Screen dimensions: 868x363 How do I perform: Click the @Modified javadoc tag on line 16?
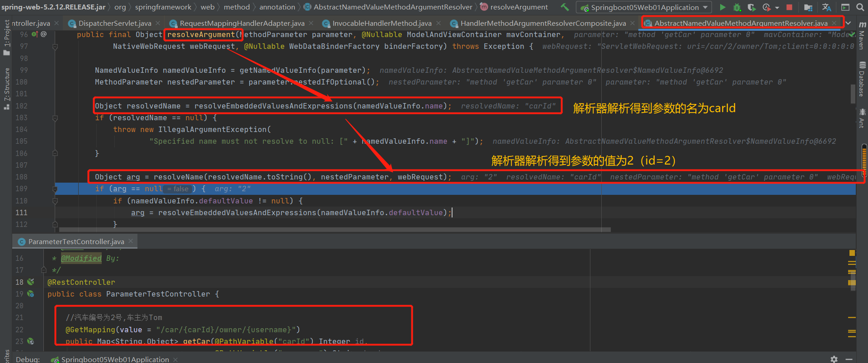[x=81, y=258]
